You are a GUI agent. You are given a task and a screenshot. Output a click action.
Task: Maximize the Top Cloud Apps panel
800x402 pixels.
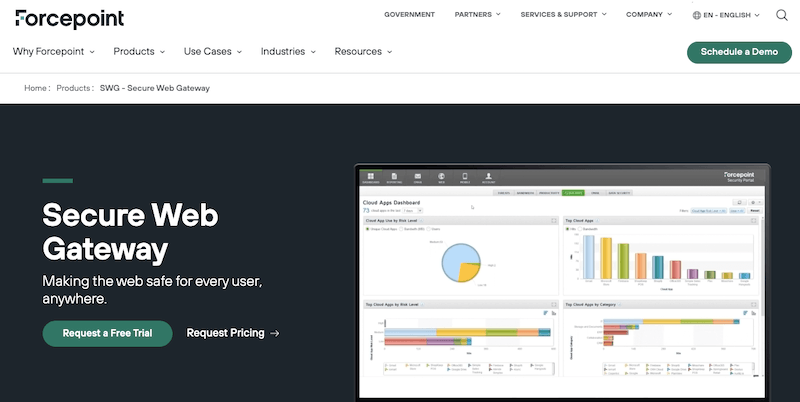coord(754,221)
